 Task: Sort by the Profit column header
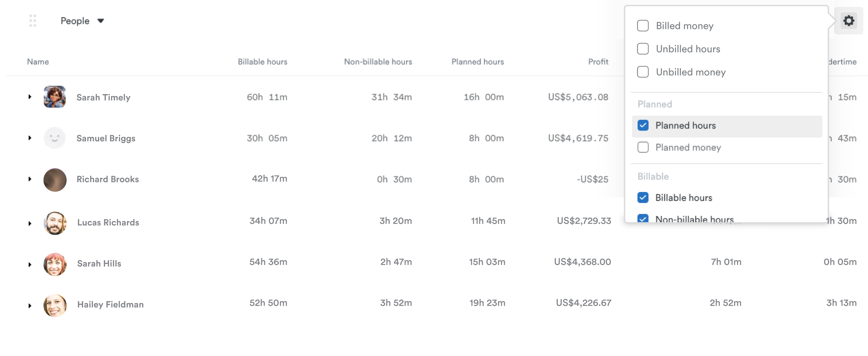click(x=598, y=62)
